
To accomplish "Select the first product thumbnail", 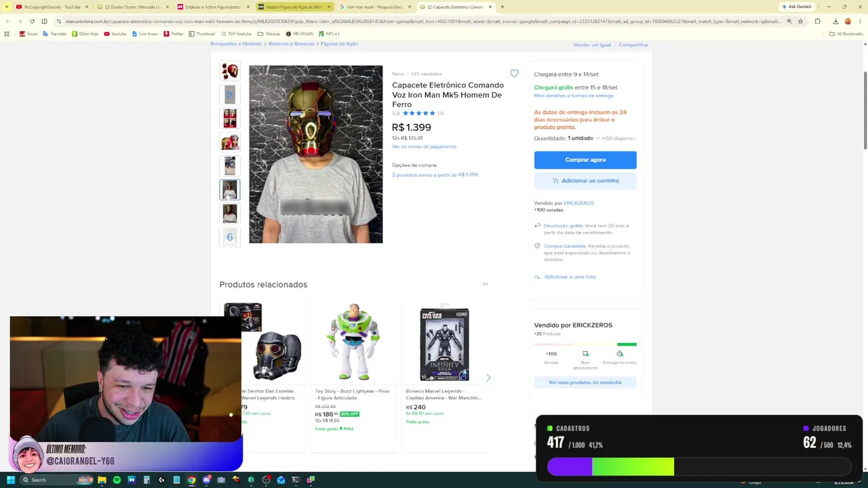I will click(x=230, y=70).
